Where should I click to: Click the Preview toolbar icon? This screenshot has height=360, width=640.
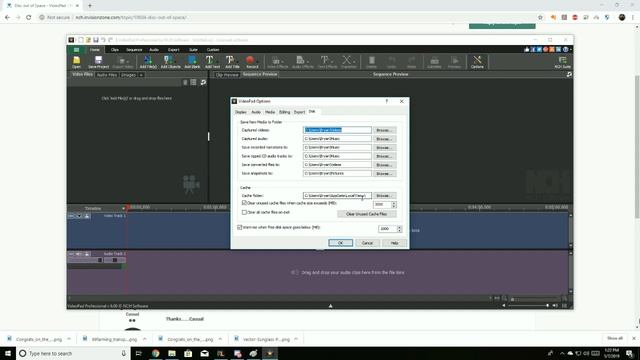454,62
